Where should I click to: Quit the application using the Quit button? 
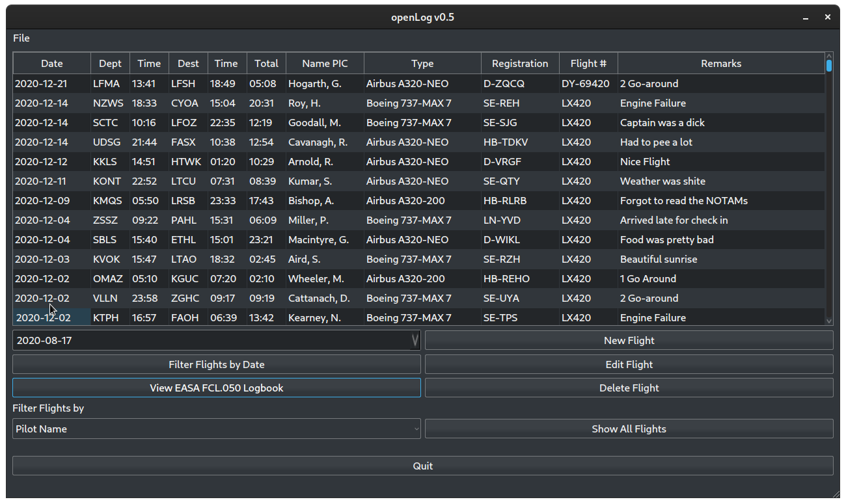(x=422, y=466)
